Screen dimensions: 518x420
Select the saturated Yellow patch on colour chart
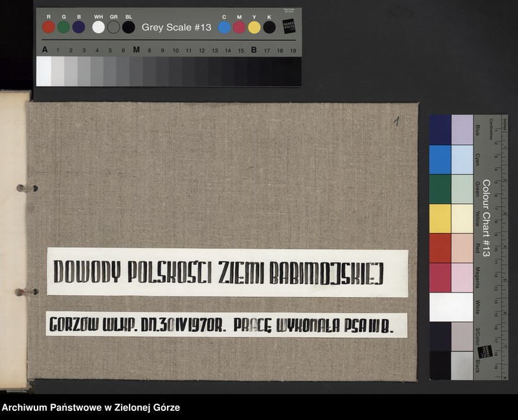(440, 219)
